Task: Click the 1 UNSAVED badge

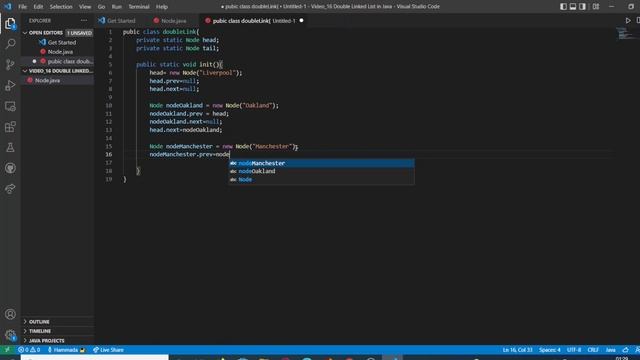Action: (x=79, y=33)
